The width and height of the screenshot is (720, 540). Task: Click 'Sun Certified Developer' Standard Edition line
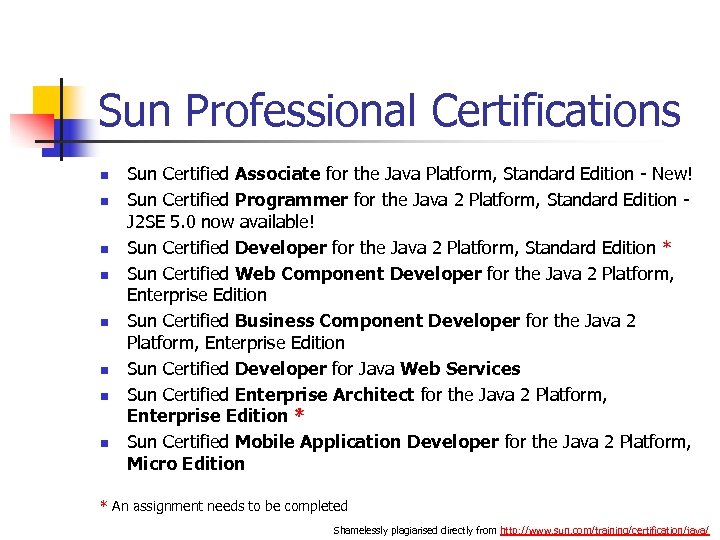[399, 248]
